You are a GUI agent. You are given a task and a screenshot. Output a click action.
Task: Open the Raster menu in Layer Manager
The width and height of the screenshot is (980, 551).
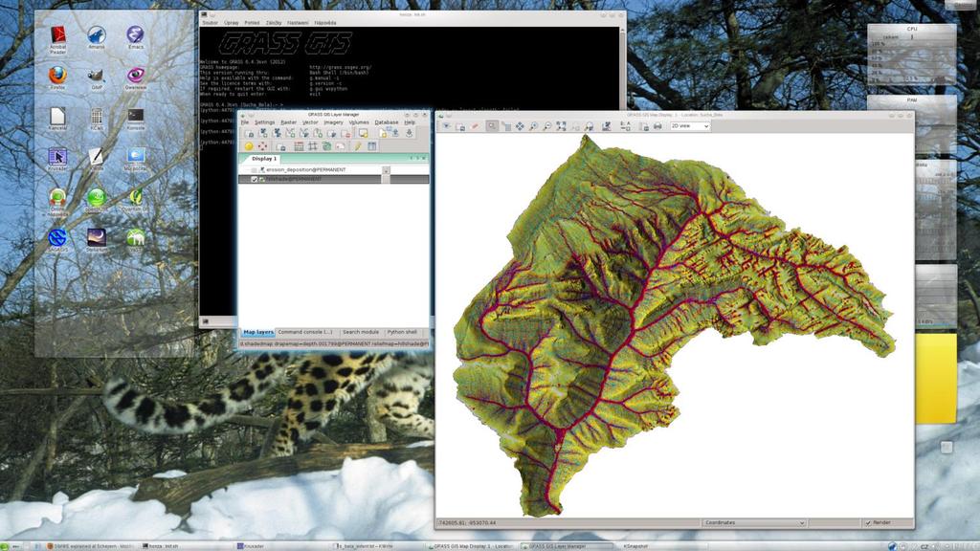coord(288,122)
